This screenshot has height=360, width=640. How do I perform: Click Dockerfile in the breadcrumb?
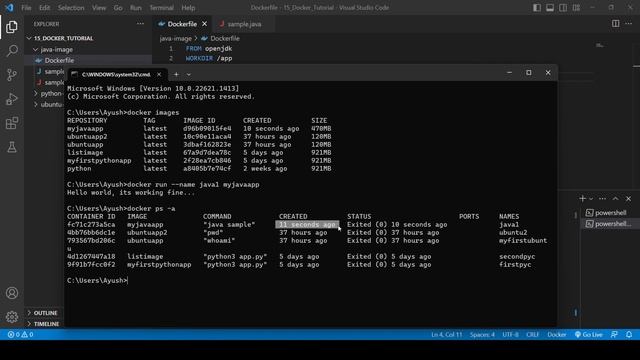pos(225,38)
